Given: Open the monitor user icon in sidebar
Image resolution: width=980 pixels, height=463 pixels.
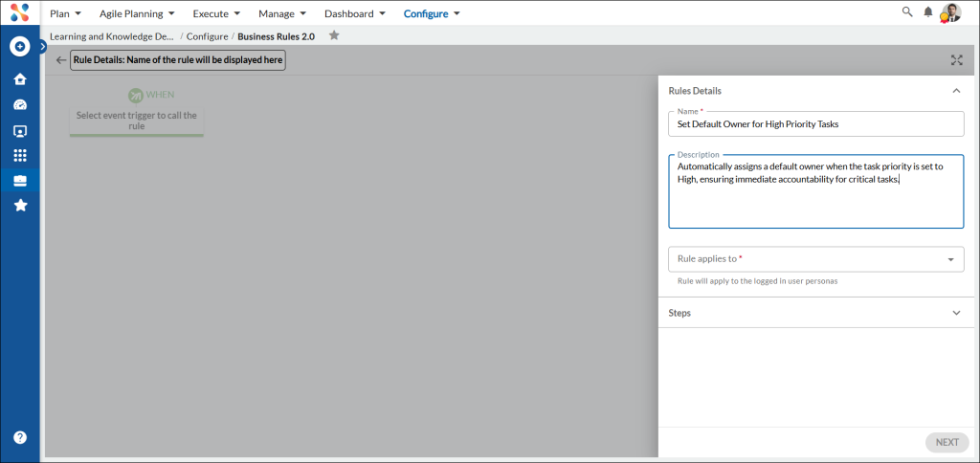Looking at the screenshot, I should tap(20, 131).
